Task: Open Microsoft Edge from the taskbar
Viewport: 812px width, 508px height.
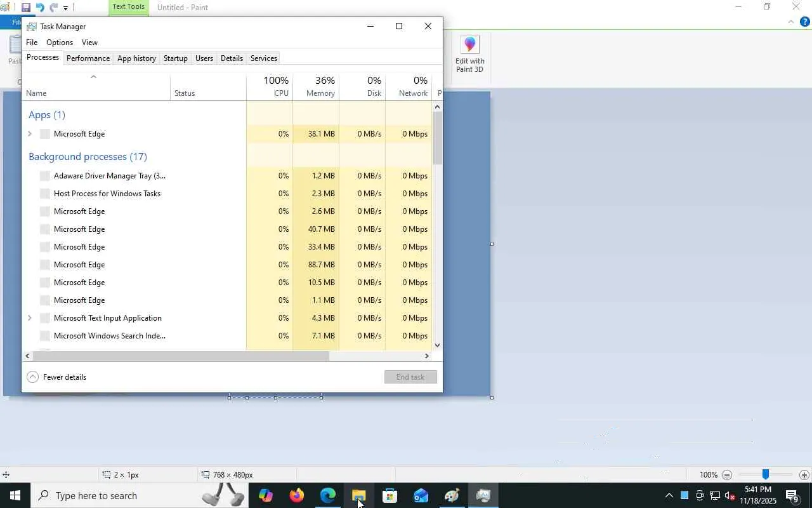Action: (327, 495)
